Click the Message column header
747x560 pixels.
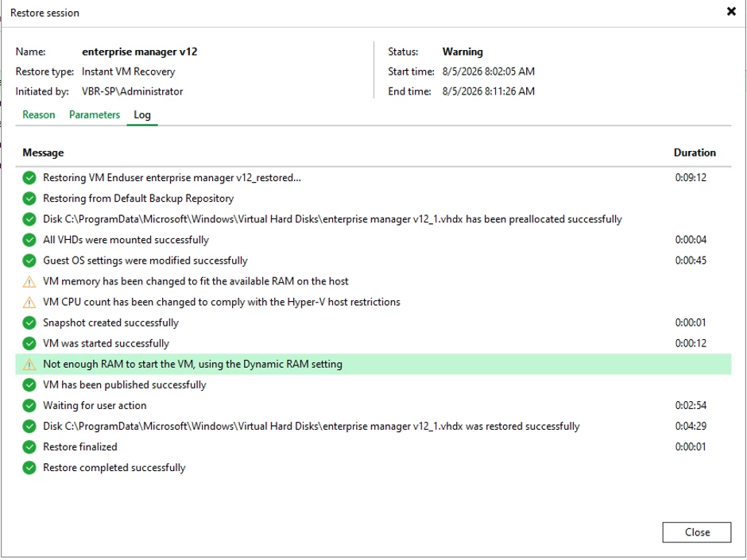(x=43, y=153)
